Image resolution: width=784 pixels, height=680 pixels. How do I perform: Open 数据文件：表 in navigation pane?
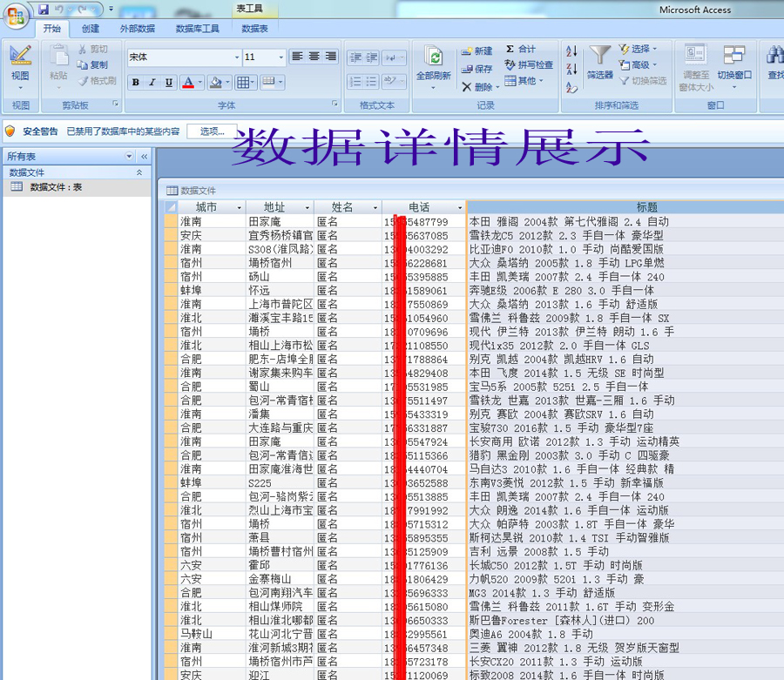(77, 187)
